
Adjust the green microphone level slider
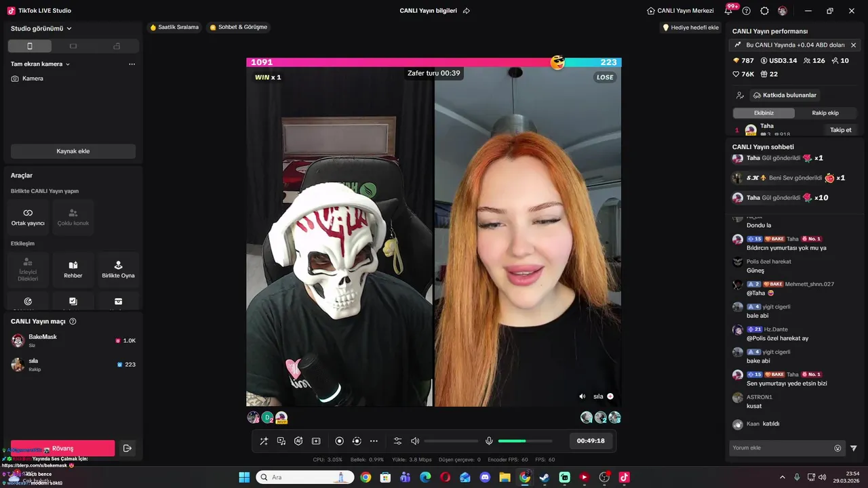pyautogui.click(x=526, y=441)
